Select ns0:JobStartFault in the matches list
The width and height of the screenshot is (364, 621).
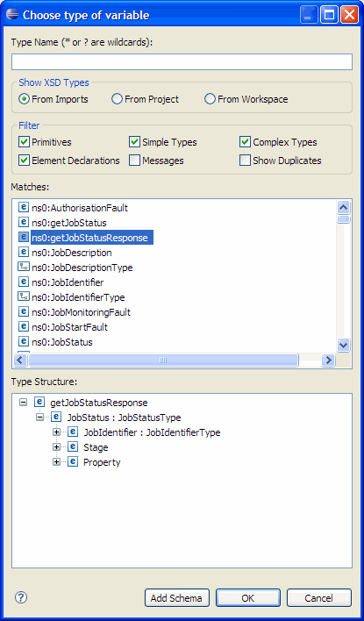tap(69, 327)
